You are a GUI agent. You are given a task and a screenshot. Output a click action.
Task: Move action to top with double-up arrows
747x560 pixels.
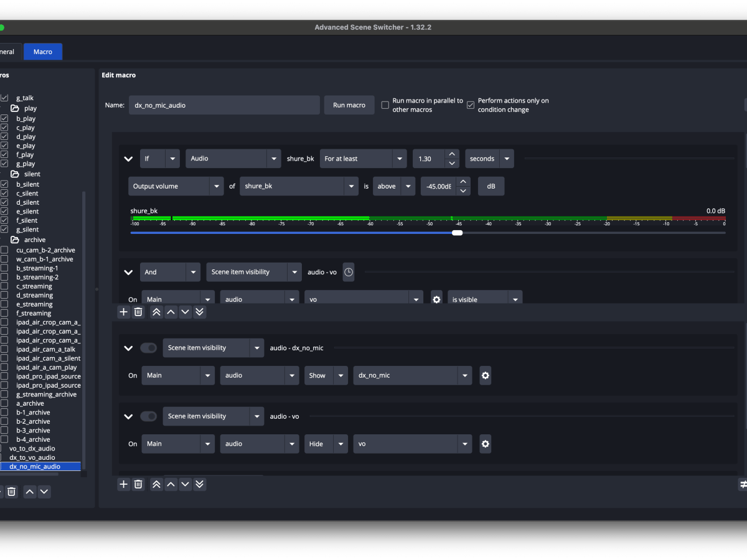point(156,484)
